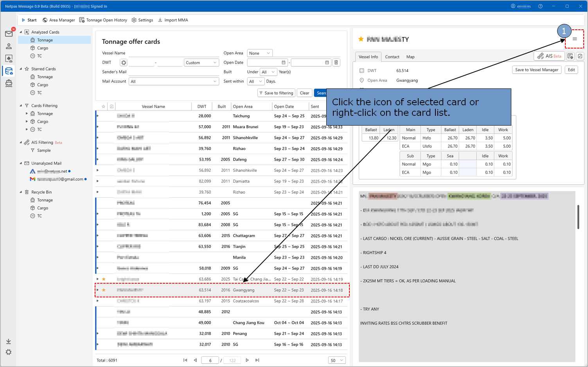Open the hamburger menu of selected card
This screenshot has height=367, width=588.
(574, 39)
